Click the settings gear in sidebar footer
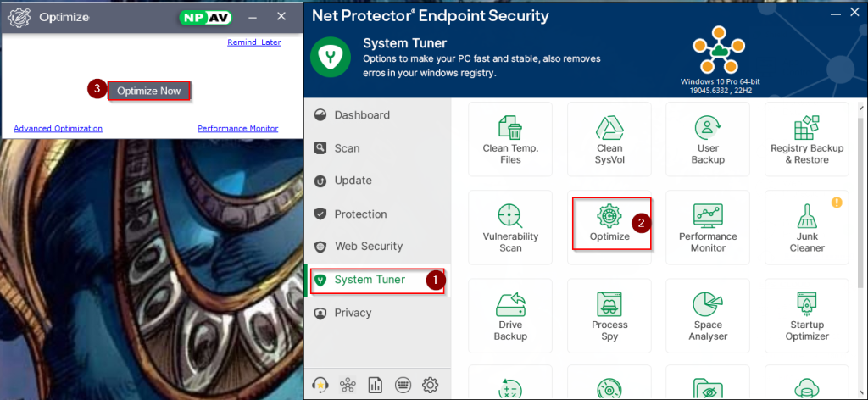Screen dimensions: 868x400 [430, 384]
